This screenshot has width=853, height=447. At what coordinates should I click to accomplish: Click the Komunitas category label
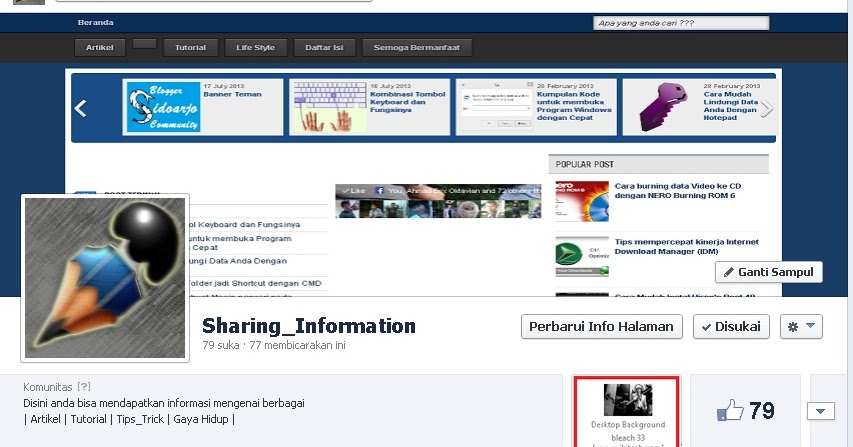[x=47, y=387]
